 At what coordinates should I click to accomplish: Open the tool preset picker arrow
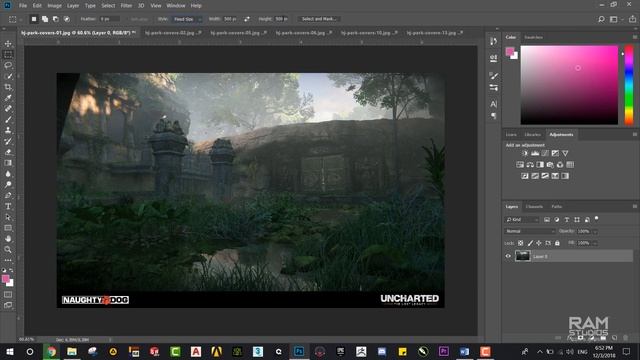tap(21, 19)
